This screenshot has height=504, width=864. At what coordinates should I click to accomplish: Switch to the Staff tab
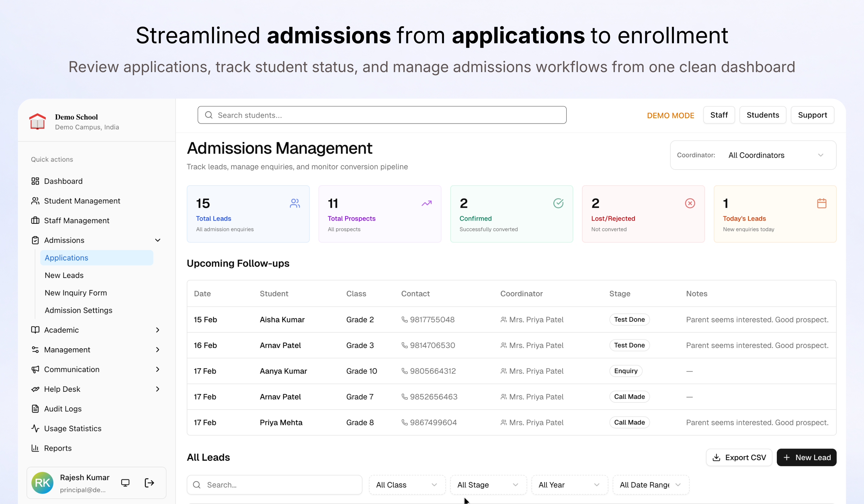pyautogui.click(x=719, y=115)
